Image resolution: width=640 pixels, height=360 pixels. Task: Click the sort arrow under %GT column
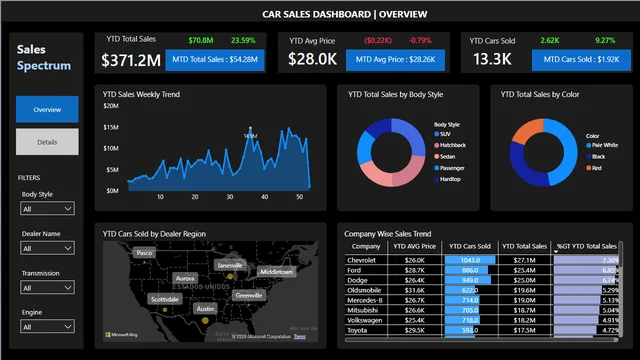click(x=556, y=252)
